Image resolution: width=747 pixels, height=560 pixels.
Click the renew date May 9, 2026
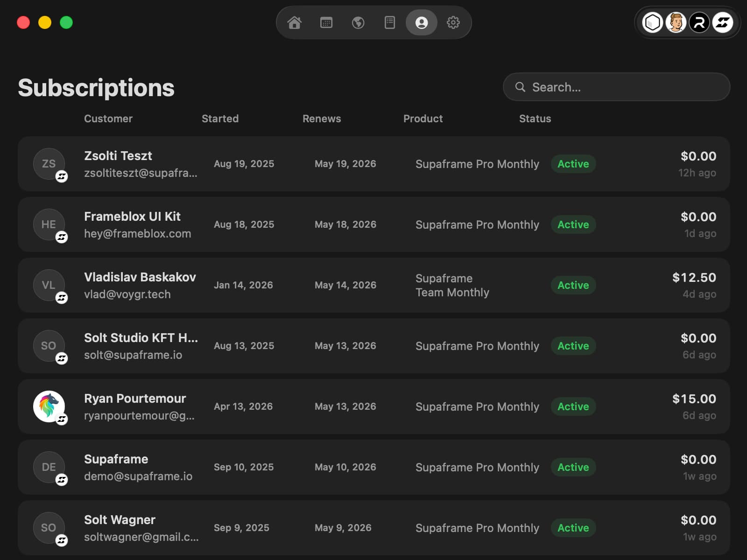pos(343,528)
